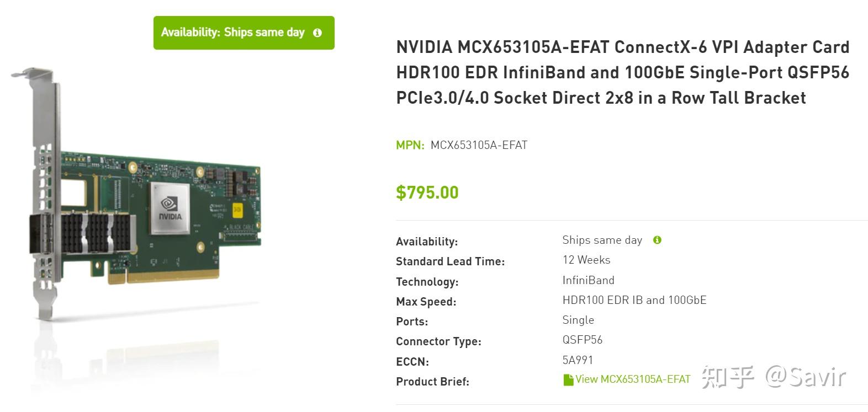Click the green MPN: label
868x412 pixels.
coord(410,145)
